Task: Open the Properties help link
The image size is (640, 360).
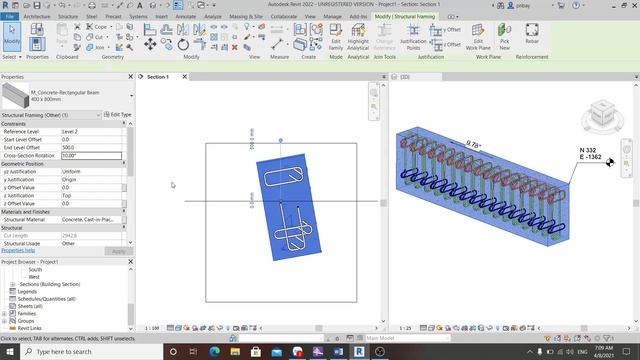Action: pyautogui.click(x=18, y=251)
